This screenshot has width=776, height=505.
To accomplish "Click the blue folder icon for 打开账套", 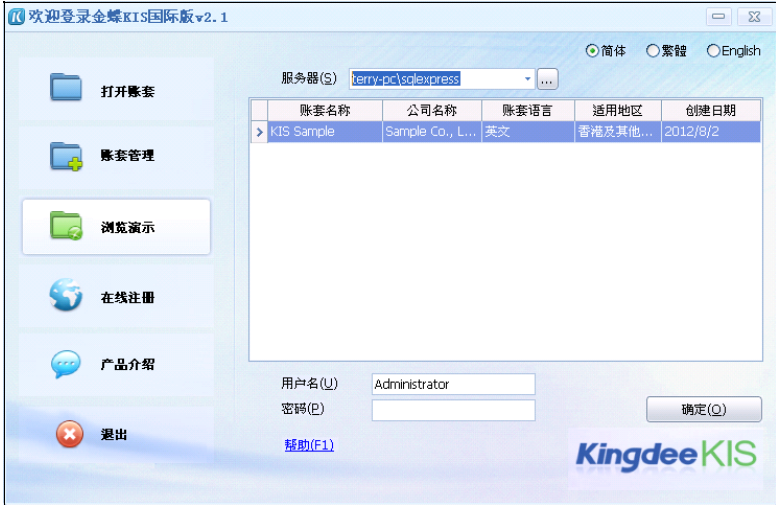I will [66, 88].
